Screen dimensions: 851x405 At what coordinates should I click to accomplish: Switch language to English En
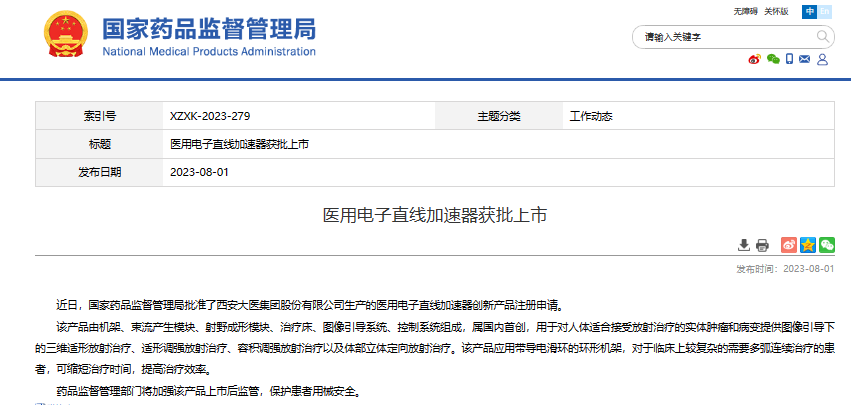coord(824,11)
